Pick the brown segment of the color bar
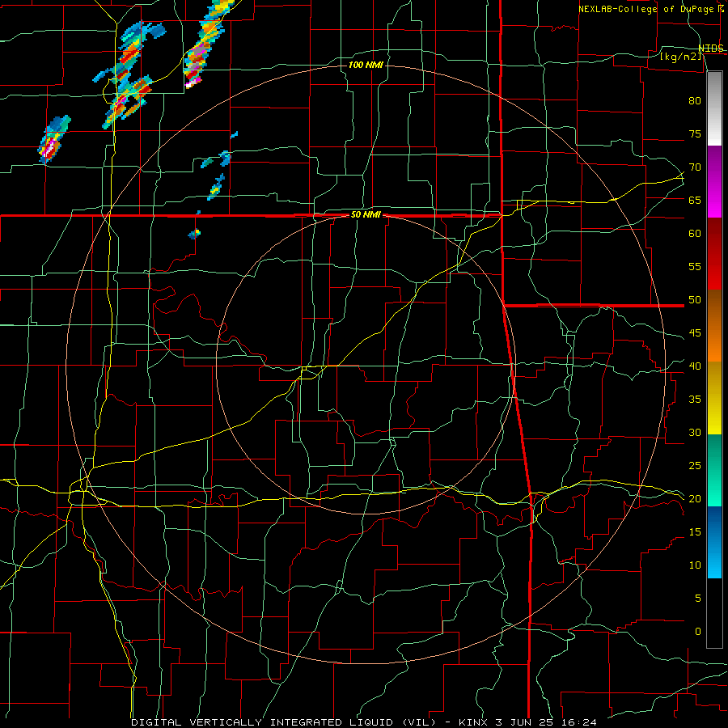This screenshot has width=728, height=728. pos(714,308)
